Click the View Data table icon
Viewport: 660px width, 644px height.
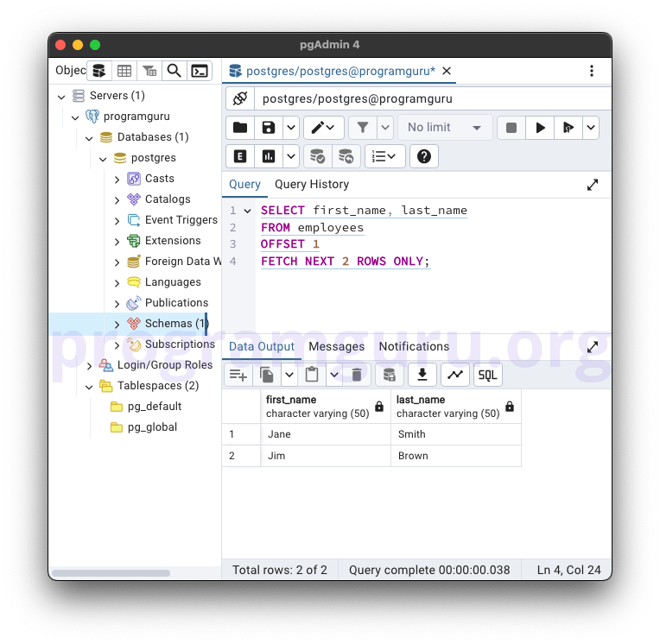124,71
